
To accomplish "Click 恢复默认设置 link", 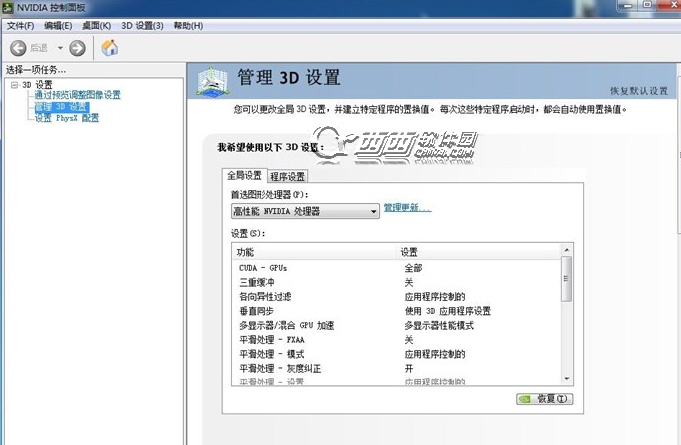I will pos(638,91).
